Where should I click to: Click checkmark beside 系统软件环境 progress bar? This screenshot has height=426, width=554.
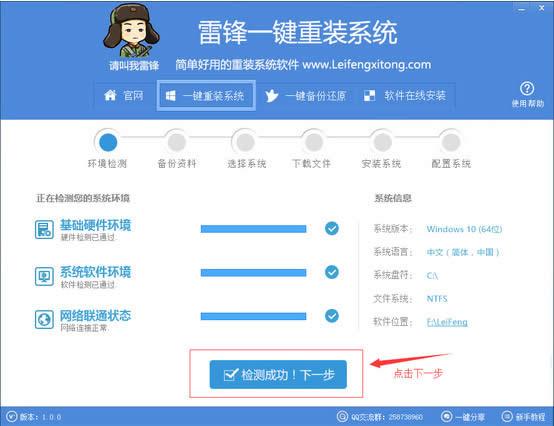(331, 272)
